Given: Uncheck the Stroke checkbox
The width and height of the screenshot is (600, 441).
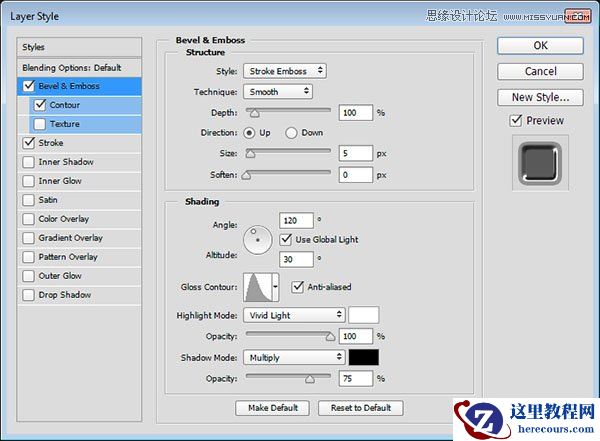Looking at the screenshot, I should coord(29,143).
